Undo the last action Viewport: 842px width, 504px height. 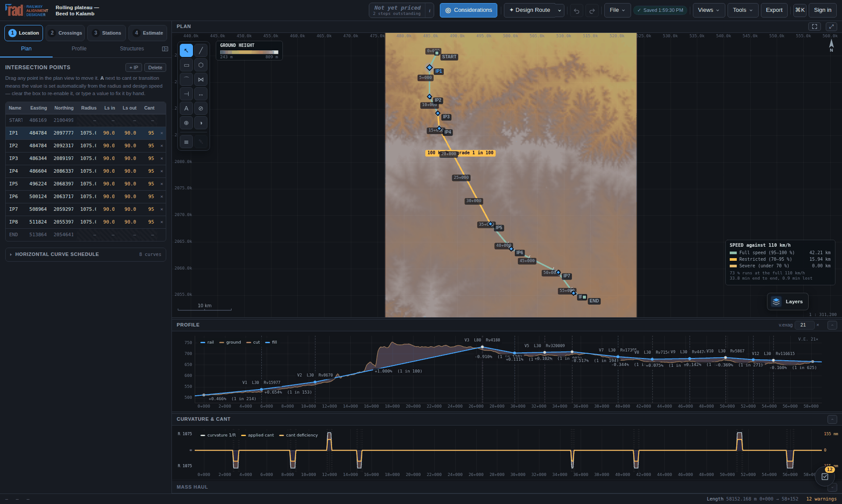[x=577, y=11]
